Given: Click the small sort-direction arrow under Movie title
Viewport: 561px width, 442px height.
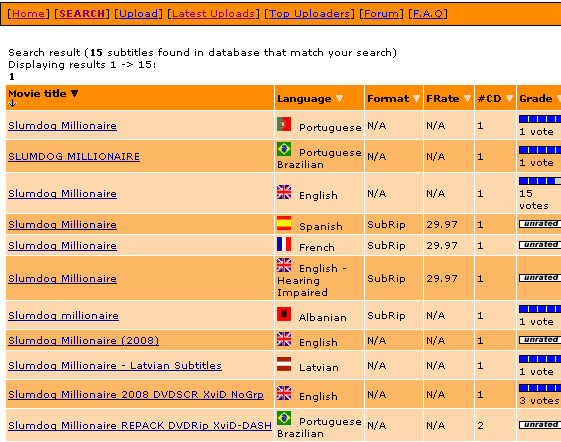Looking at the screenshot, I should (x=13, y=103).
